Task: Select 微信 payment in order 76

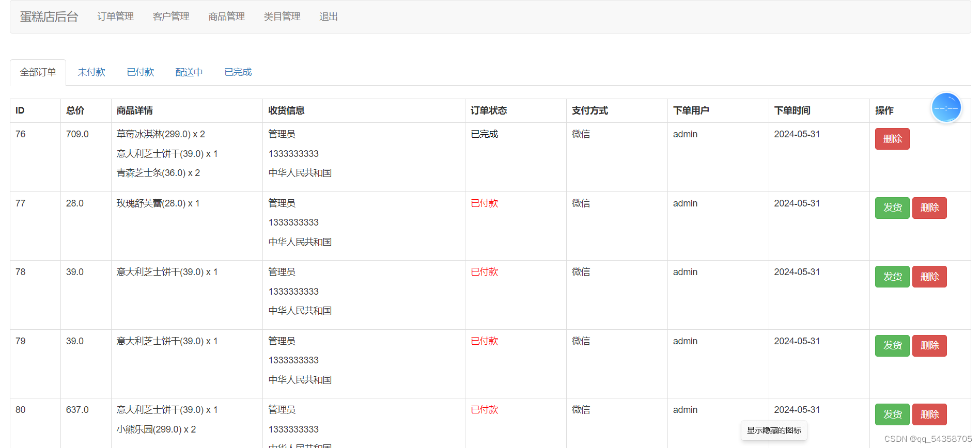Action: pyautogui.click(x=581, y=134)
